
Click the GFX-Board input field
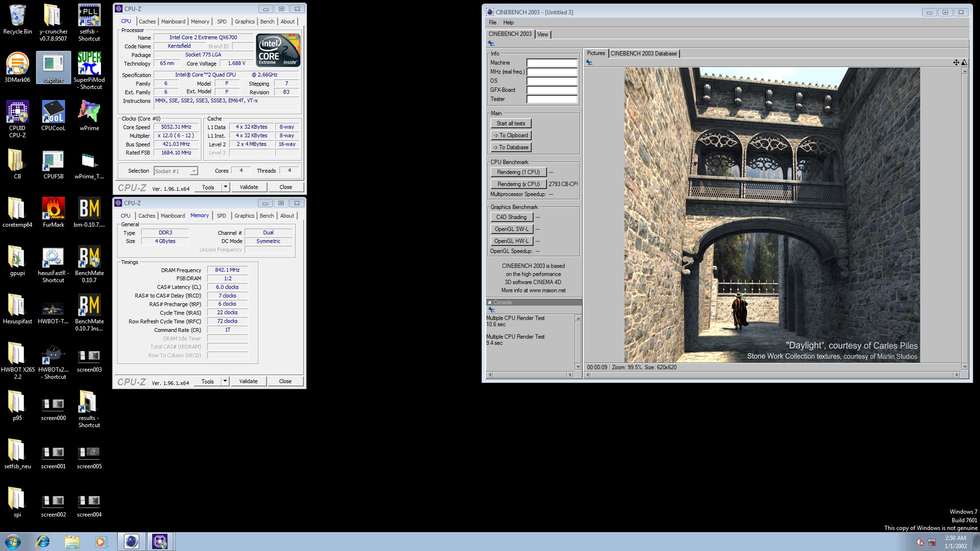tap(552, 90)
